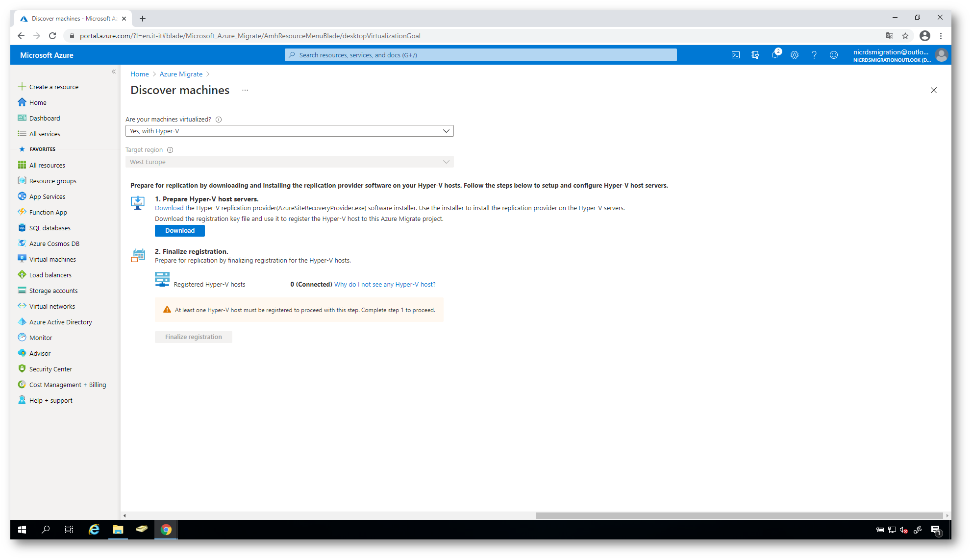Click the Microsoft Azure logo text
Viewport: 972px width, 560px height.
coord(47,55)
